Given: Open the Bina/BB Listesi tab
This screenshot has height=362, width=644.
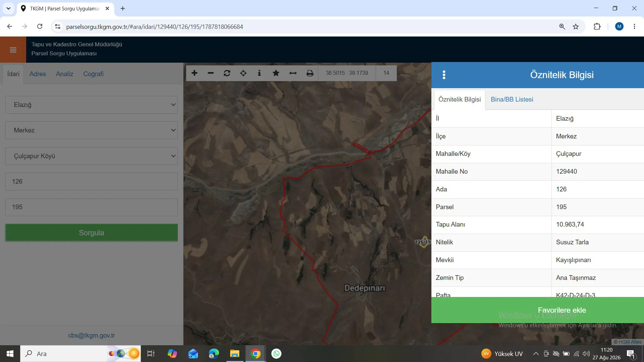Looking at the screenshot, I should click(x=512, y=99).
